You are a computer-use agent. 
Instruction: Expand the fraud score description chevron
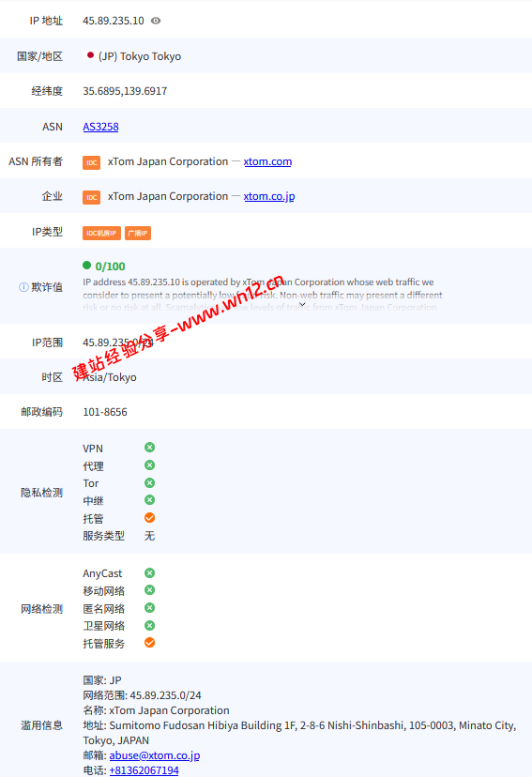302,304
